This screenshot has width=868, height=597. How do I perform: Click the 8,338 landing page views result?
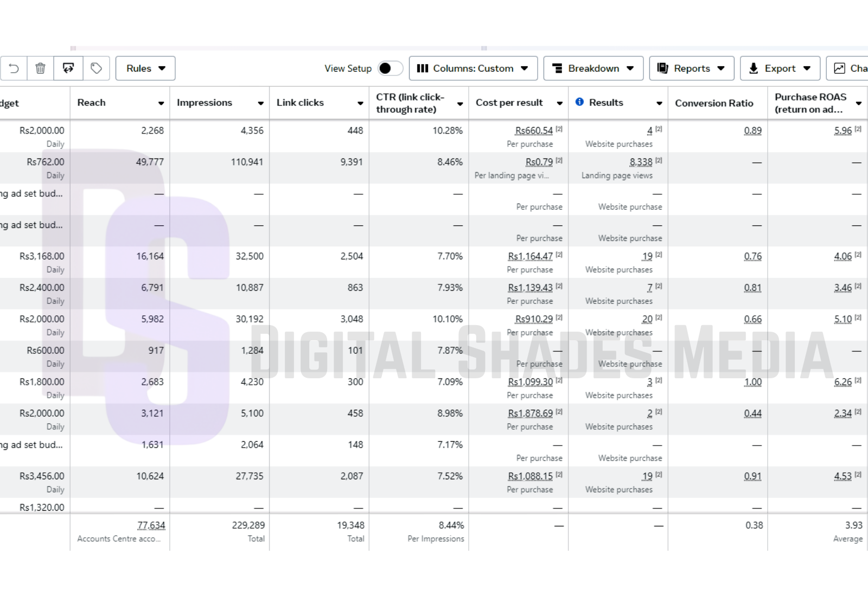coord(641,162)
